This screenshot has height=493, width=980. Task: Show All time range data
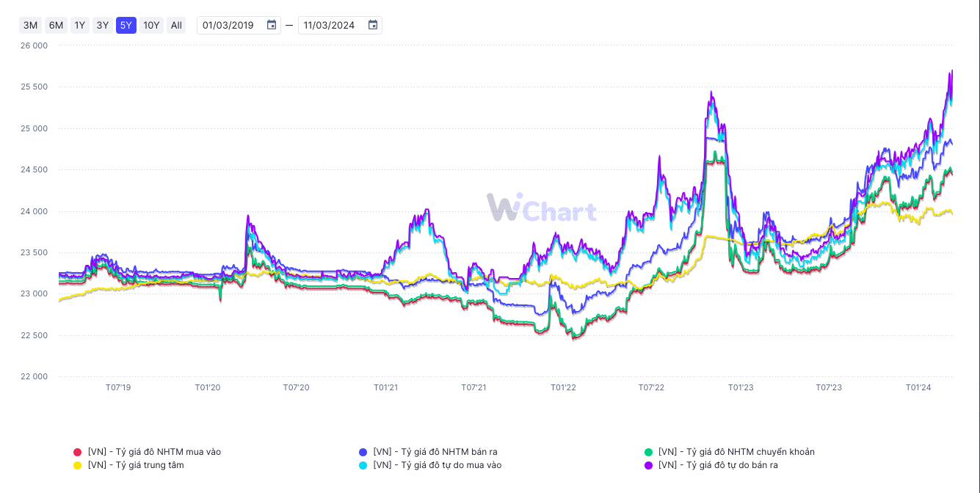[176, 26]
